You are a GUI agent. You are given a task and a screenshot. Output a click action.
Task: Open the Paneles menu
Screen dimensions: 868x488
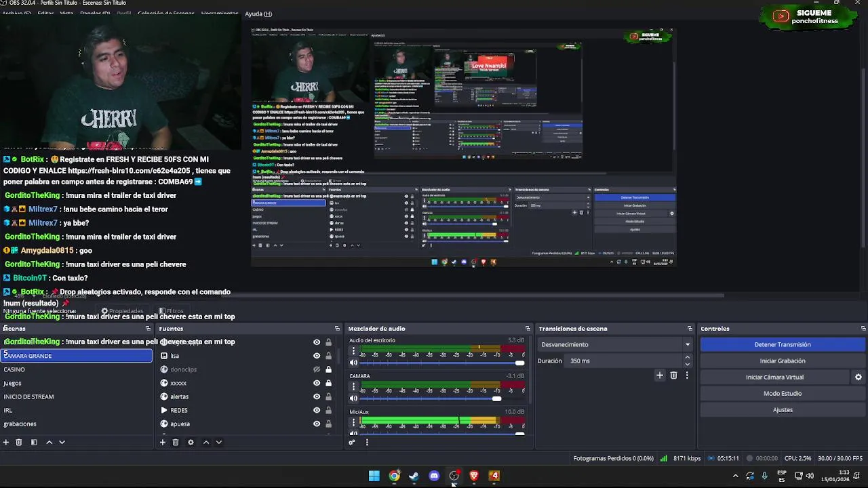tap(95, 14)
